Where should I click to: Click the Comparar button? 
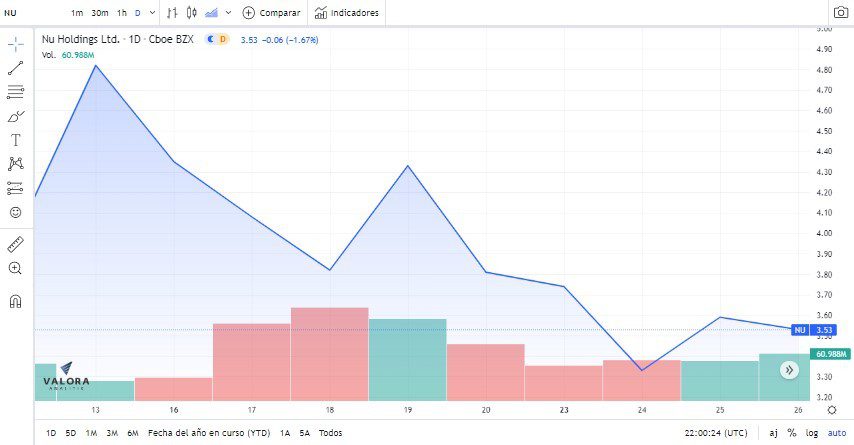point(271,13)
